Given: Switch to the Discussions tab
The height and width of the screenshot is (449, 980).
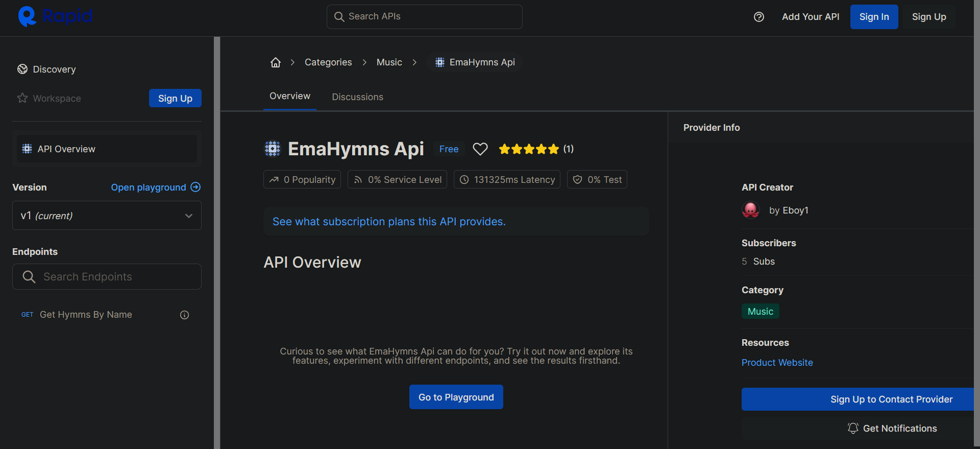Looking at the screenshot, I should tap(357, 97).
